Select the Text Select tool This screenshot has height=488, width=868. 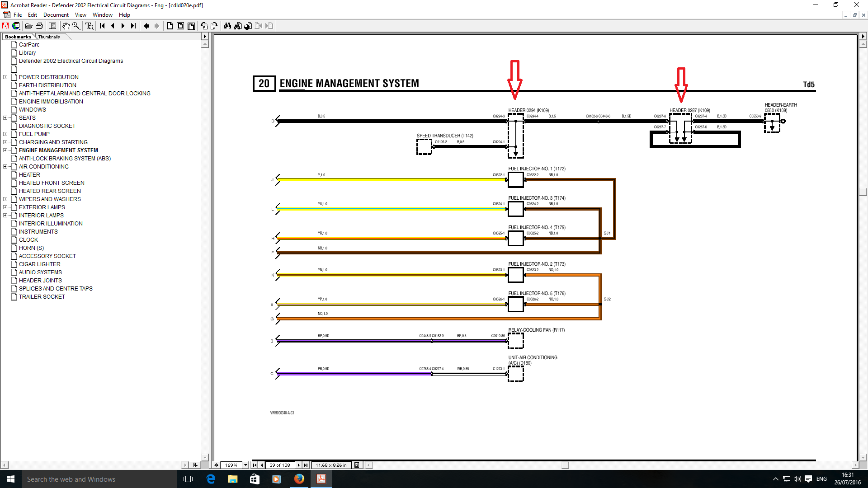coord(89,26)
